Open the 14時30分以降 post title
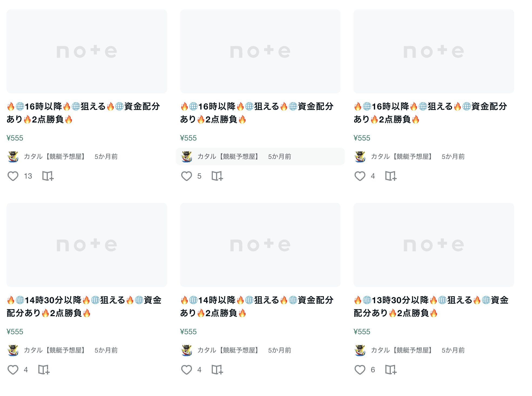 click(84, 306)
